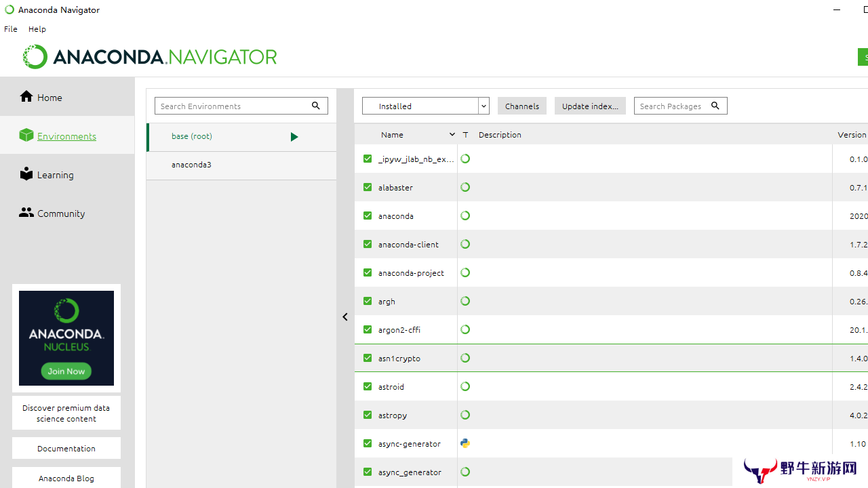Click the Name column sort arrow
The height and width of the screenshot is (488, 868).
point(452,135)
